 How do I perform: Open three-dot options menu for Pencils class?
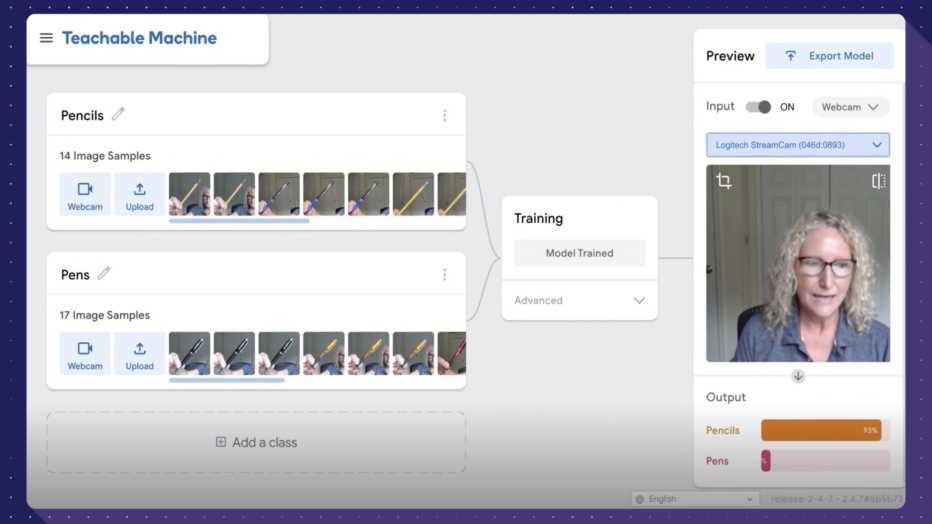click(x=445, y=115)
